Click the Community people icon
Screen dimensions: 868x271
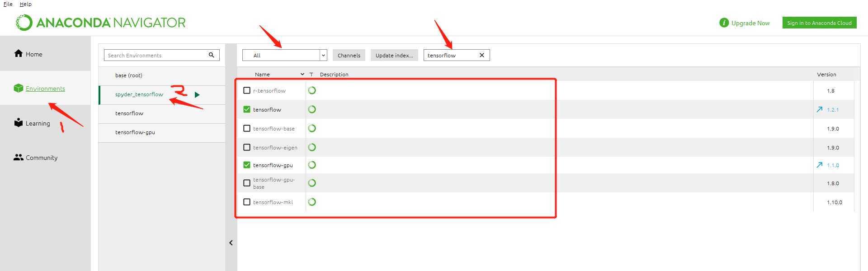(x=19, y=157)
